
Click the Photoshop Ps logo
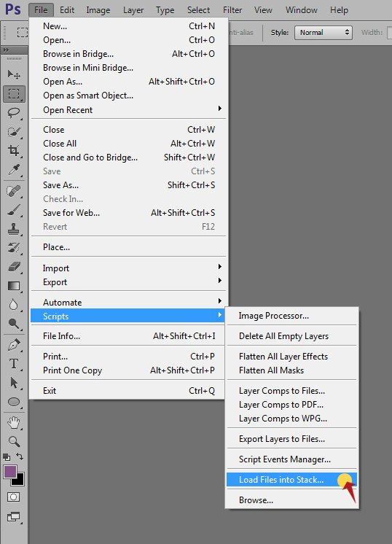pyautogui.click(x=13, y=9)
